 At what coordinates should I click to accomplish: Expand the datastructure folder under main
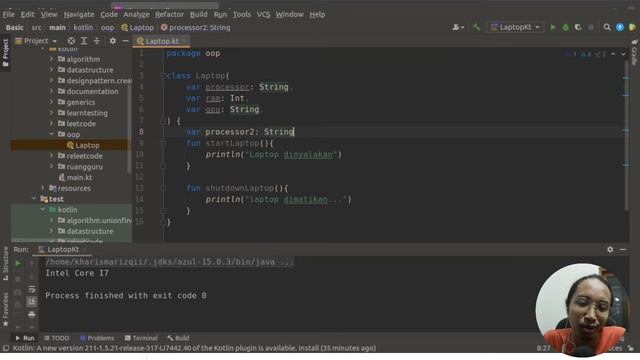51,70
